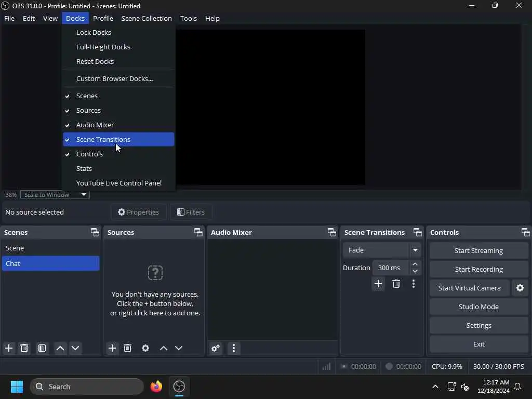532x399 pixels.
Task: Uncheck the Sources dock in the Docks menu
Action: click(x=118, y=111)
